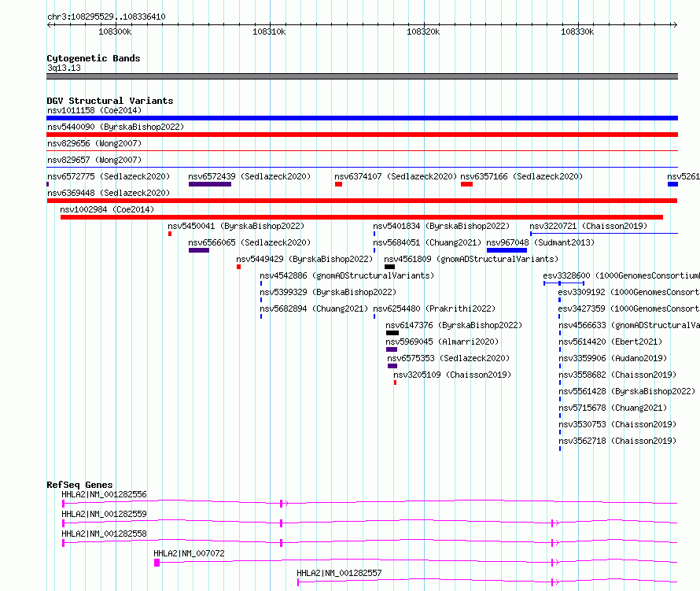Click the 108320k ruler position marker
This screenshot has width=700, height=591.
point(423,31)
